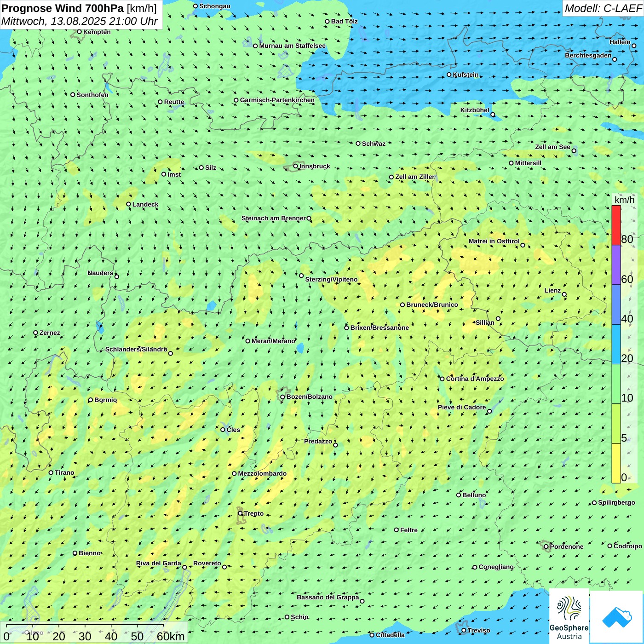Click the Pordenone city marker
The width and height of the screenshot is (644, 644).
click(x=546, y=546)
